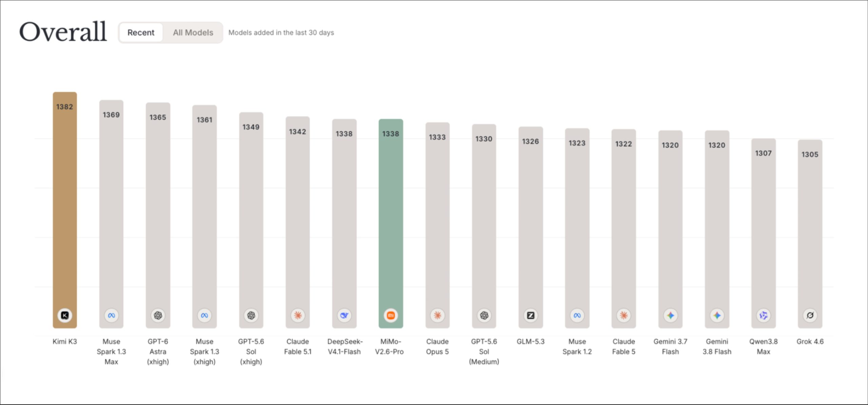The height and width of the screenshot is (405, 868).
Task: Click the GPT-5.6 Sol (Medium) bar
Action: [484, 226]
